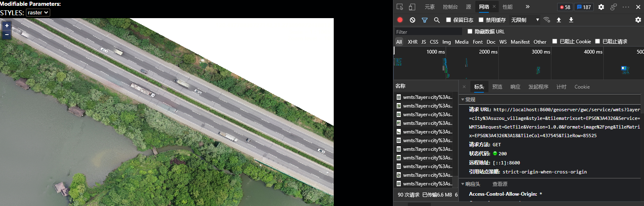This screenshot has width=644, height=206.
Task: Click 查看源 for response headers
Action: click(500, 184)
